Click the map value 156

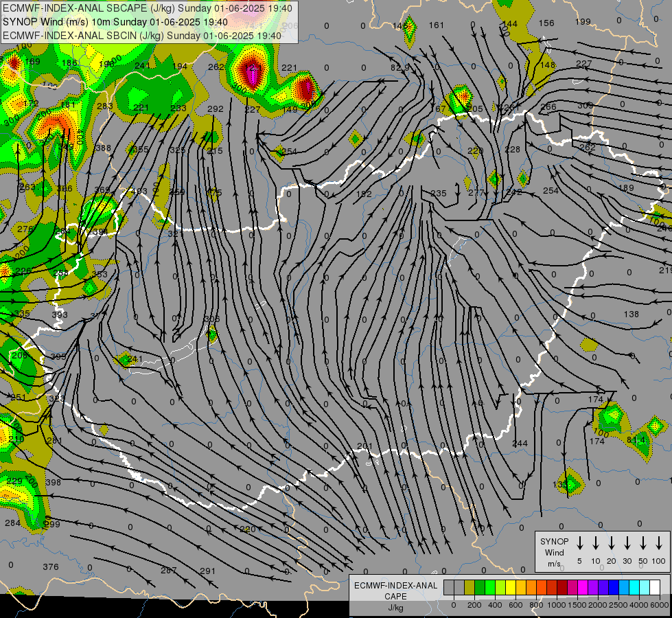546,23
